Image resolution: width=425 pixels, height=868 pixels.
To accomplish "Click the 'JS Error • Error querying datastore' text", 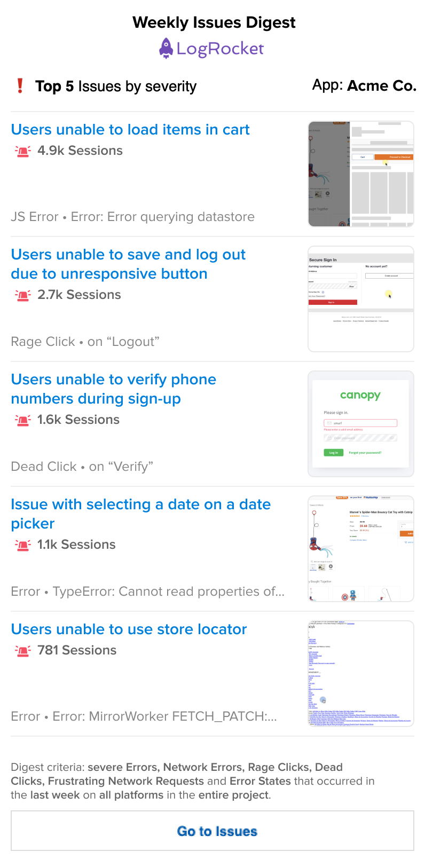I will point(132,217).
